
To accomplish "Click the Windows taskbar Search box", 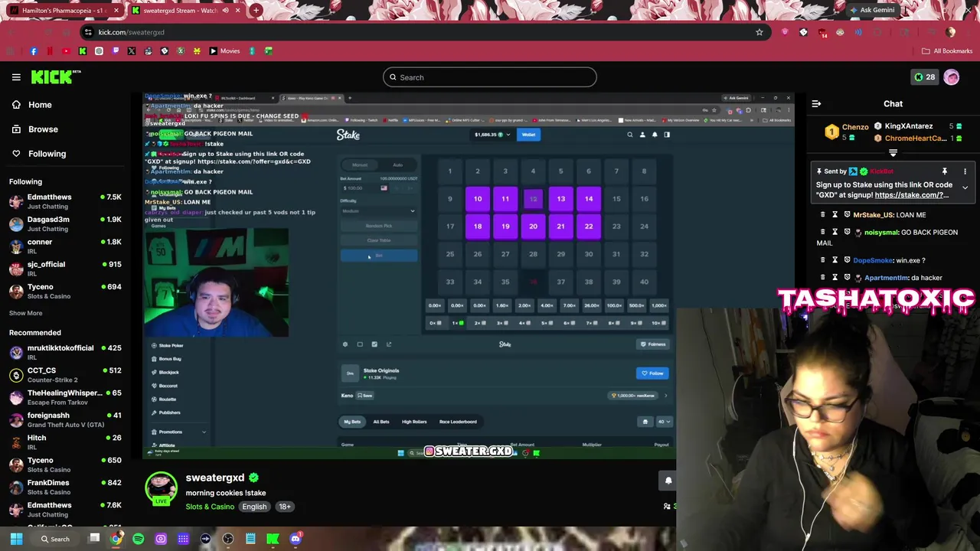I will pos(55,539).
